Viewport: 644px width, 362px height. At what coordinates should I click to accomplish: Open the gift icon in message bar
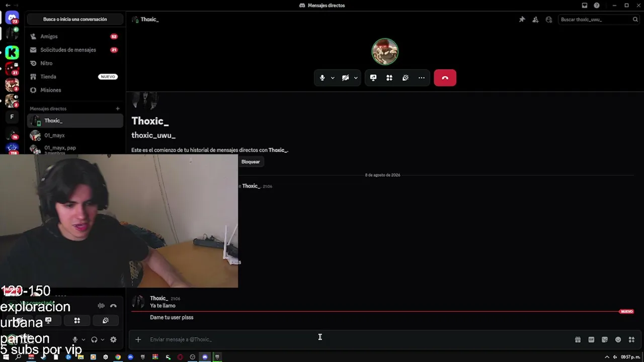coord(578,339)
